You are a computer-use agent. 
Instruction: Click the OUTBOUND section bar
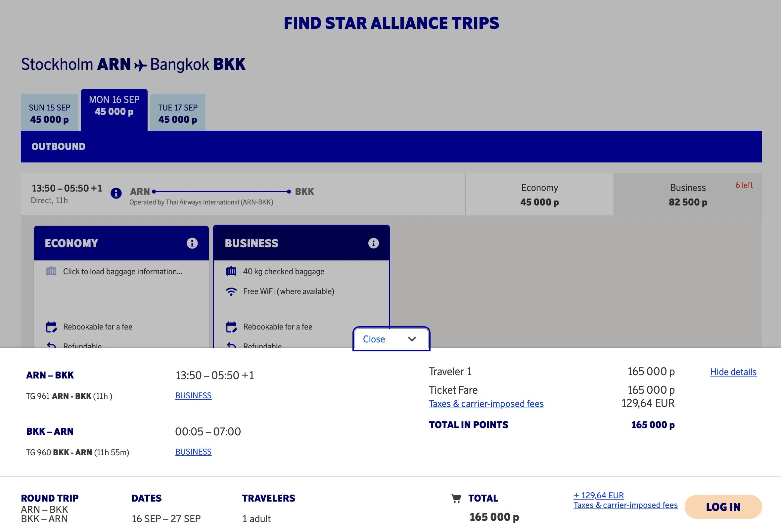point(391,147)
